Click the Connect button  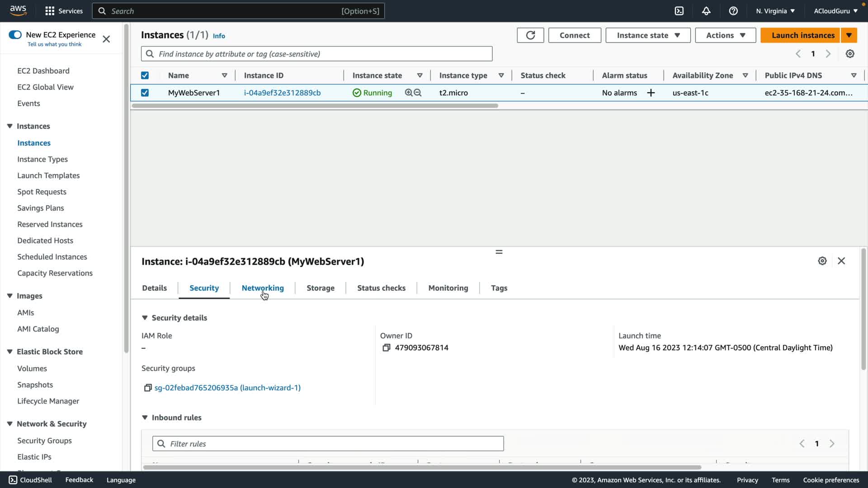(574, 35)
